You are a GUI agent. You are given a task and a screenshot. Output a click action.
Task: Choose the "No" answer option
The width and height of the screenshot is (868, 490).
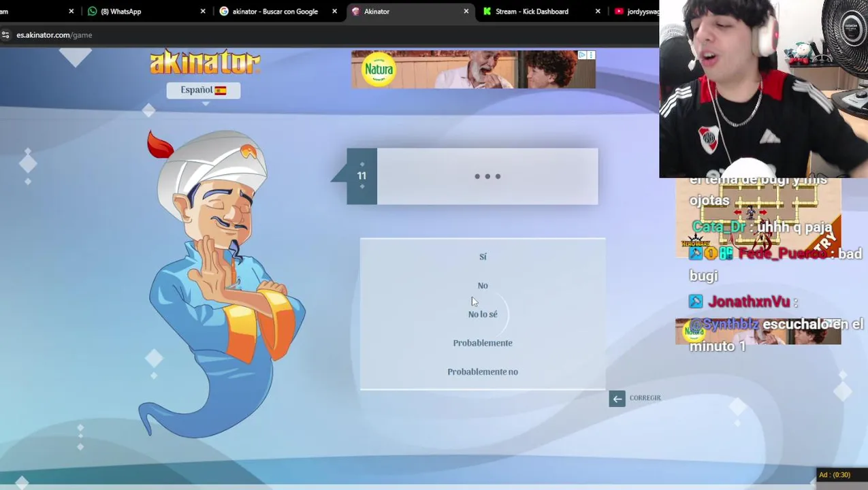click(483, 285)
